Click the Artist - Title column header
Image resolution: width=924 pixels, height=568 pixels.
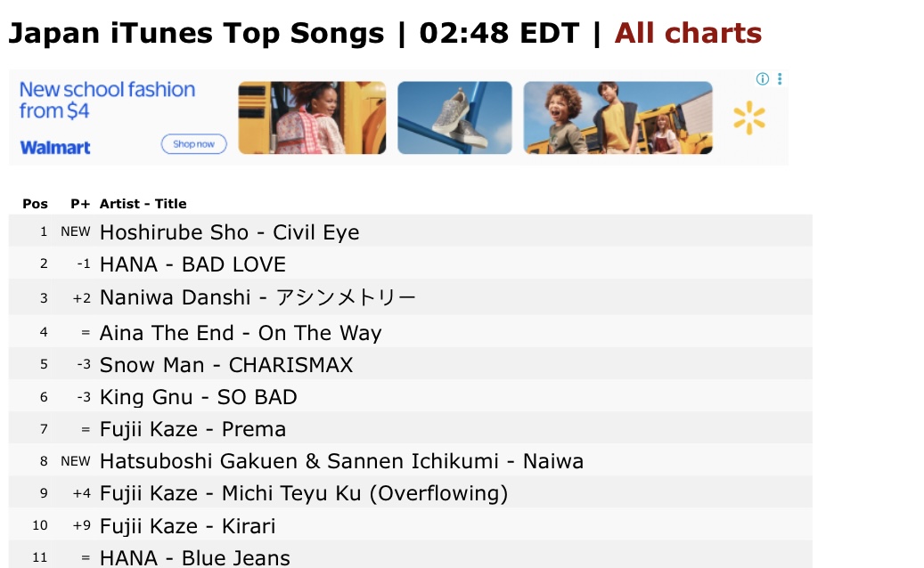143,204
